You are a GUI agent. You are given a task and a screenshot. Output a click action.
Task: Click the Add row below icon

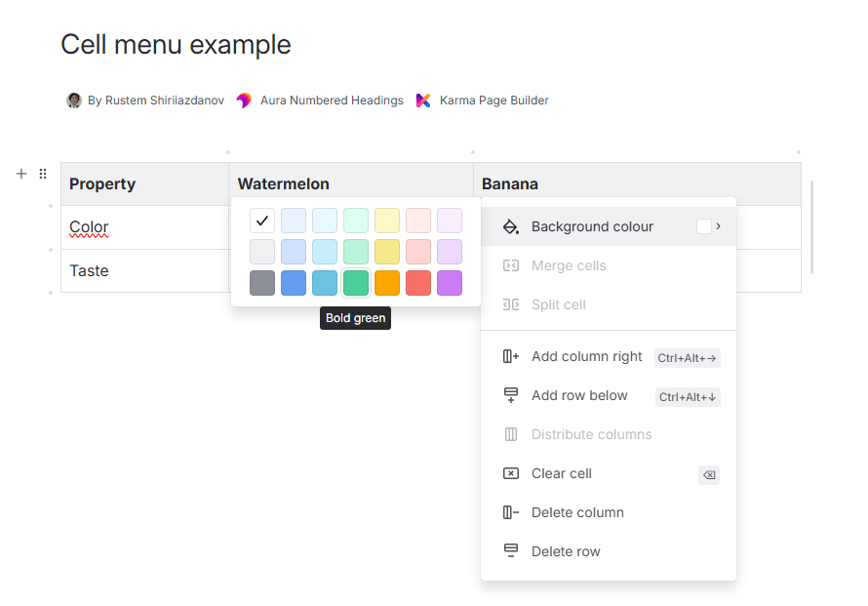pos(510,395)
